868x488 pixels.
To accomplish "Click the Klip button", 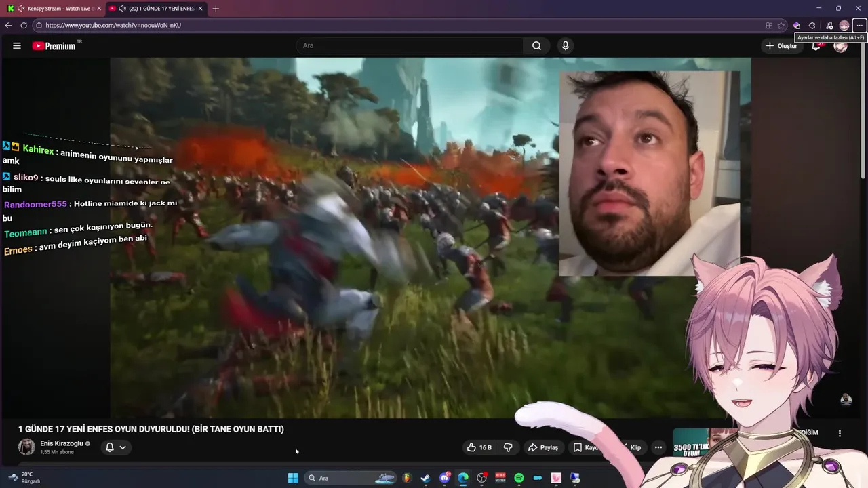I will coord(634,447).
